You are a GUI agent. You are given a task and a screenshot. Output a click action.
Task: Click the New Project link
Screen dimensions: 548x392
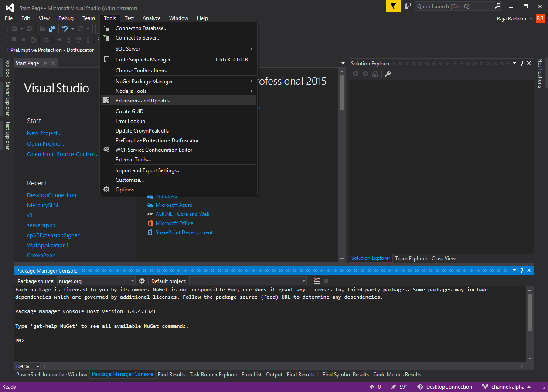click(44, 133)
